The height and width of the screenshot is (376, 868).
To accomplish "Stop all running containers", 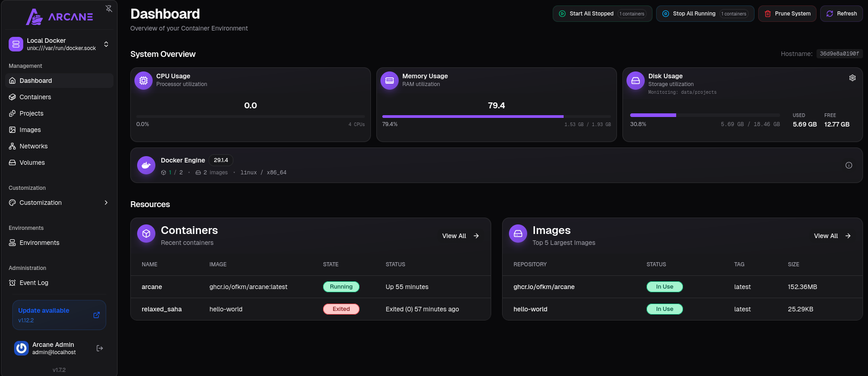I will [x=704, y=14].
